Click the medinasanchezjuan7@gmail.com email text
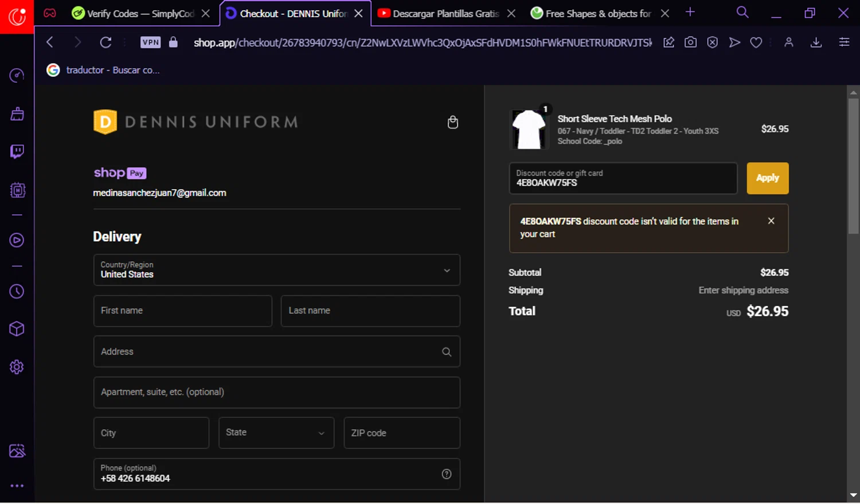The width and height of the screenshot is (860, 504). click(x=159, y=193)
